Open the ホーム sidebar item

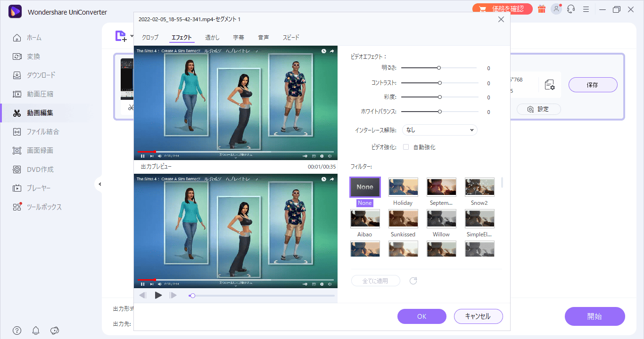tap(27, 38)
